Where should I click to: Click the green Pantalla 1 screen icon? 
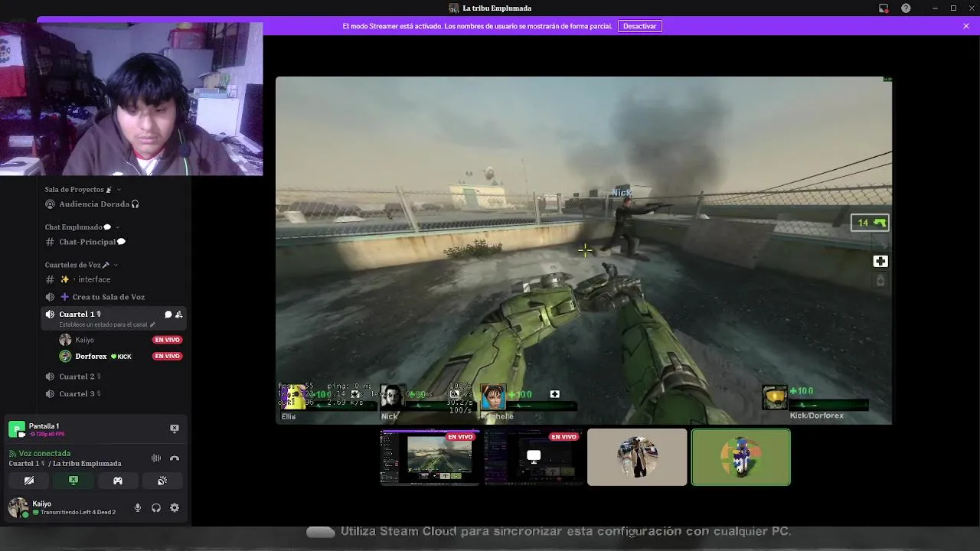[17, 429]
